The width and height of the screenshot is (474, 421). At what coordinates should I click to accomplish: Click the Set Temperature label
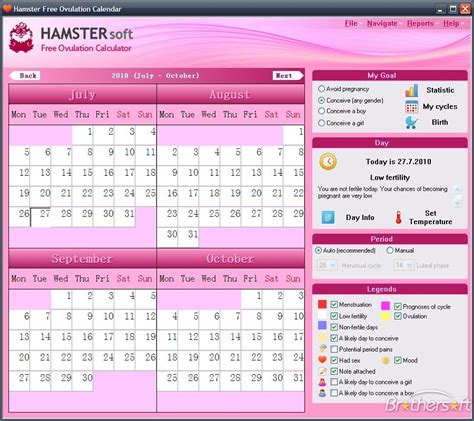point(431,217)
